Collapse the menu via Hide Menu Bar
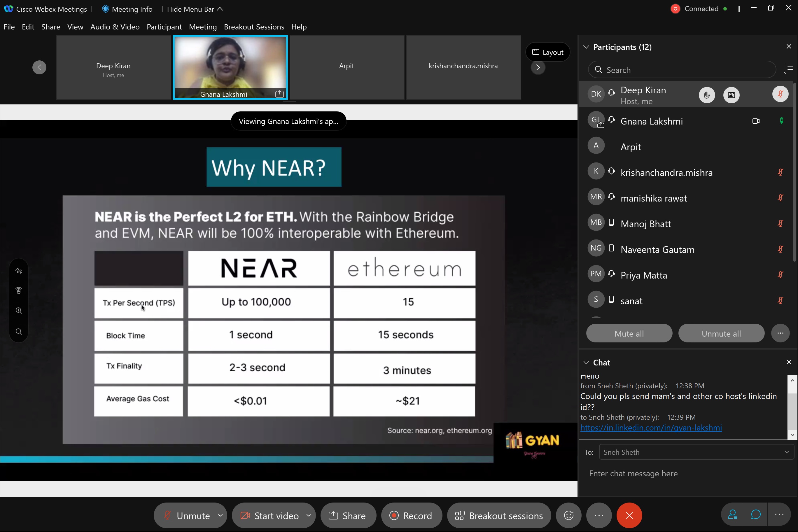The width and height of the screenshot is (798, 532). pos(195,9)
